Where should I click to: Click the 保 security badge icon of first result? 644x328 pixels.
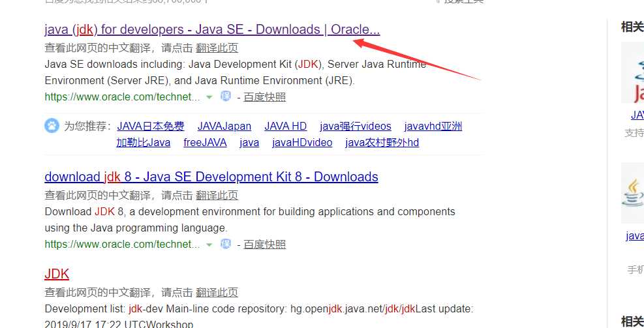coord(226,97)
